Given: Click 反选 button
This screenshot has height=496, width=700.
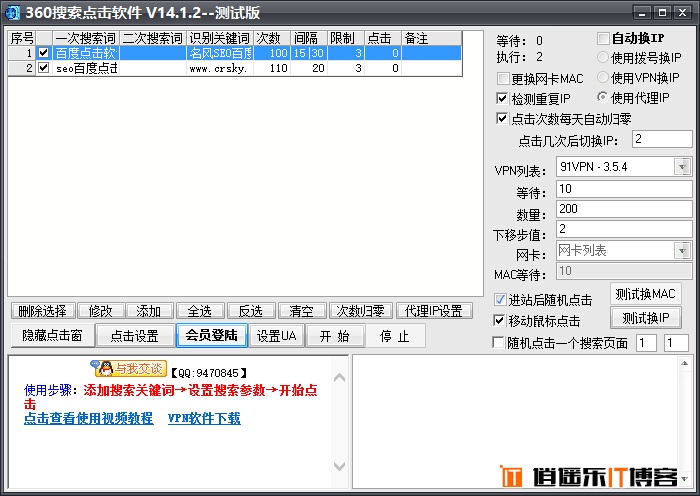Looking at the screenshot, I should tap(251, 311).
